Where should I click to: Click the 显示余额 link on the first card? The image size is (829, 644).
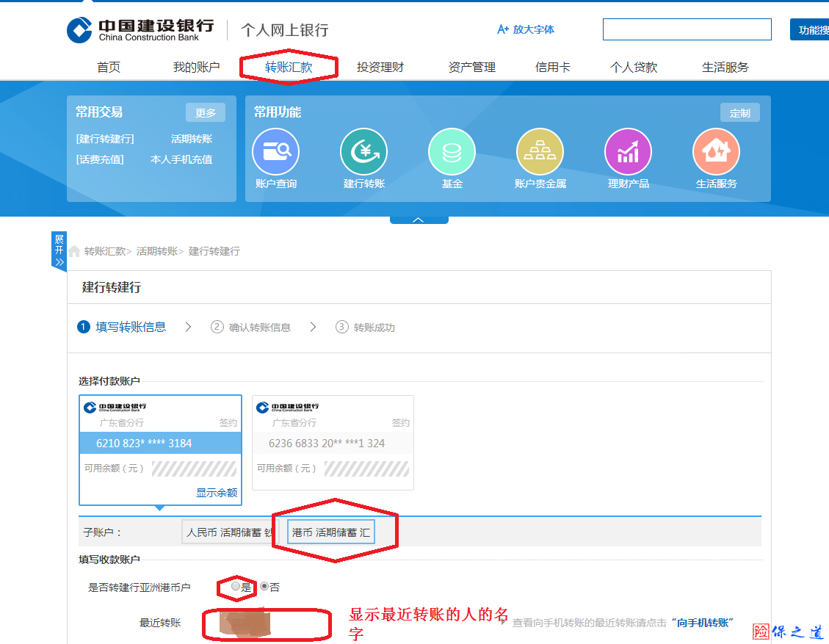(x=217, y=492)
